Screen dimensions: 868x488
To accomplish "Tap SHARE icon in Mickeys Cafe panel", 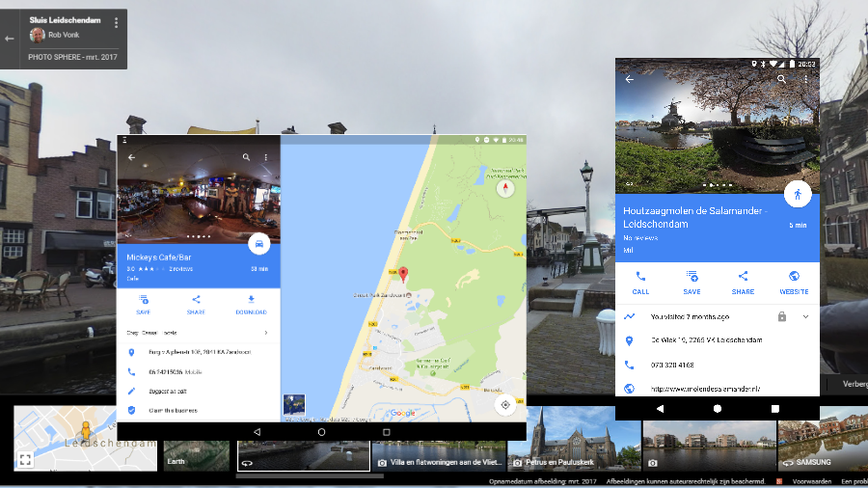I will (x=196, y=300).
